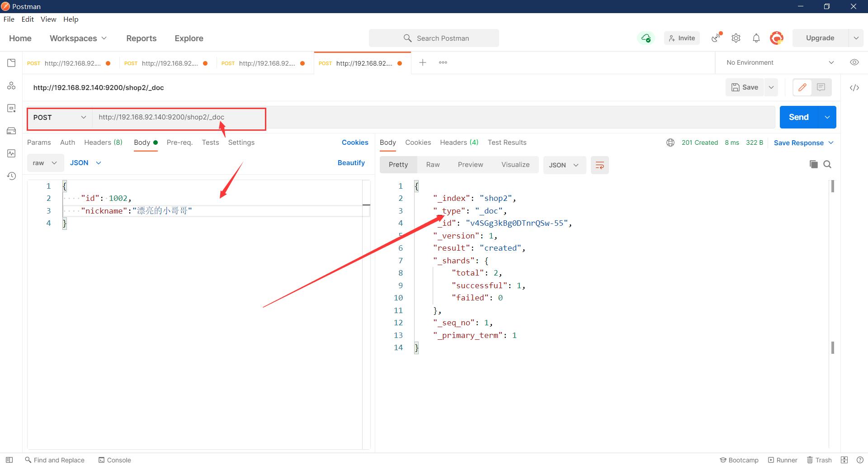Select Raw response view
Screen dimensions: 868x466
(433, 165)
